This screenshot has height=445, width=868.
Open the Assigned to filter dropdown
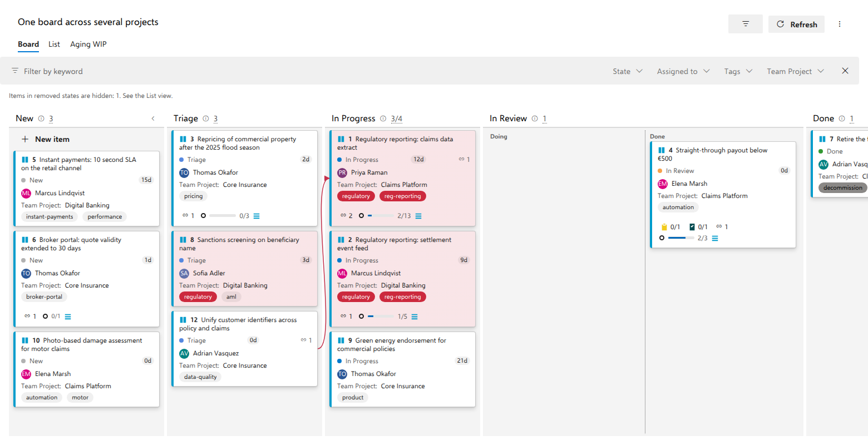pyautogui.click(x=683, y=71)
